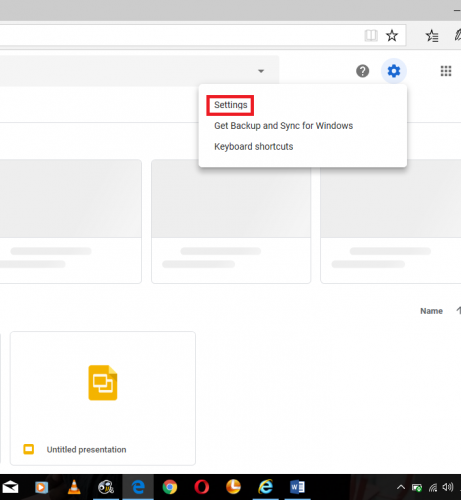
Task: Open the media player taskbar icon
Action: (x=42, y=487)
